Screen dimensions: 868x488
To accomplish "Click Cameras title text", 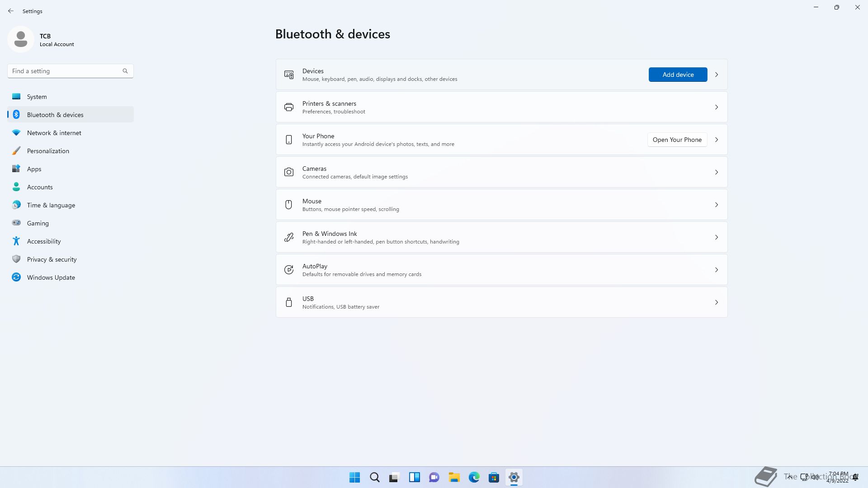I will (x=314, y=169).
